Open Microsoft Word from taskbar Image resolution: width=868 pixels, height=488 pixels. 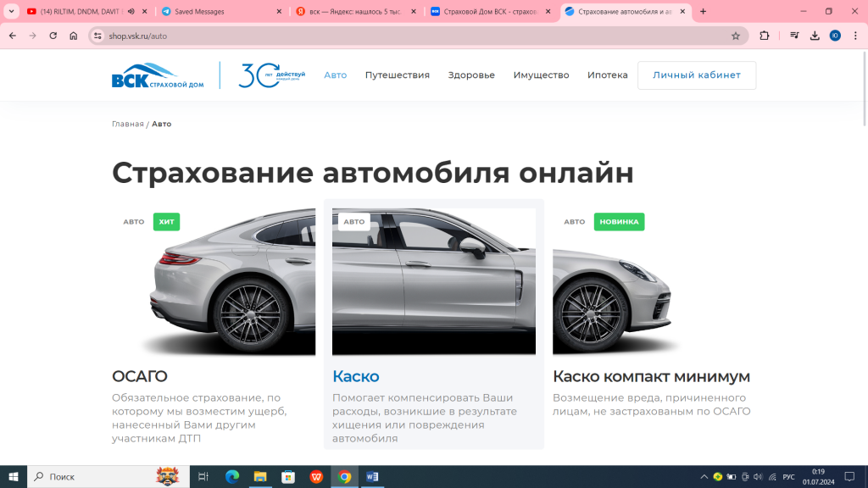(373, 476)
